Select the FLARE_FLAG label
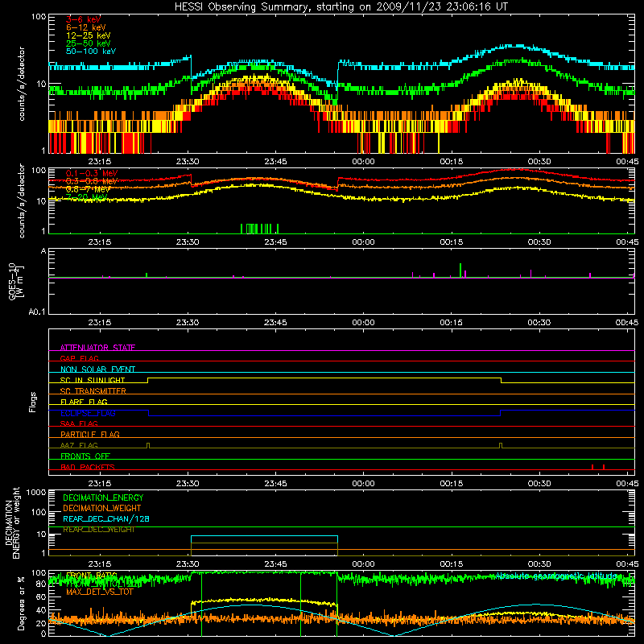The width and height of the screenshot is (644, 644). click(x=84, y=402)
